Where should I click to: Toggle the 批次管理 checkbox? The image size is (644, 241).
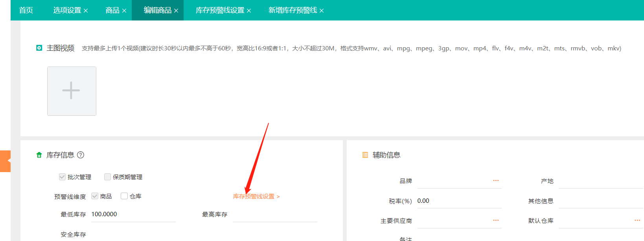pos(62,177)
